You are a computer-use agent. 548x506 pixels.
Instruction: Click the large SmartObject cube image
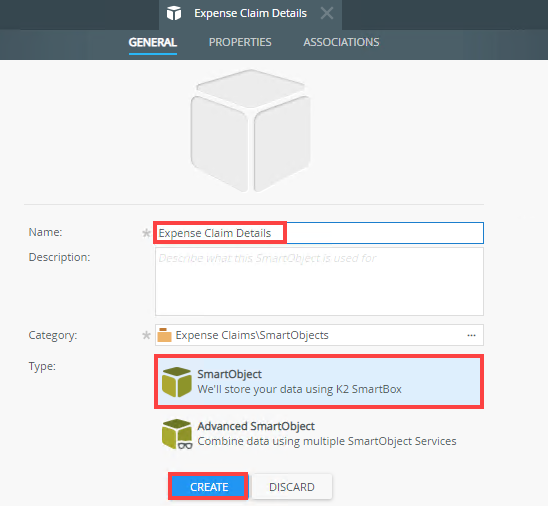pyautogui.click(x=250, y=131)
